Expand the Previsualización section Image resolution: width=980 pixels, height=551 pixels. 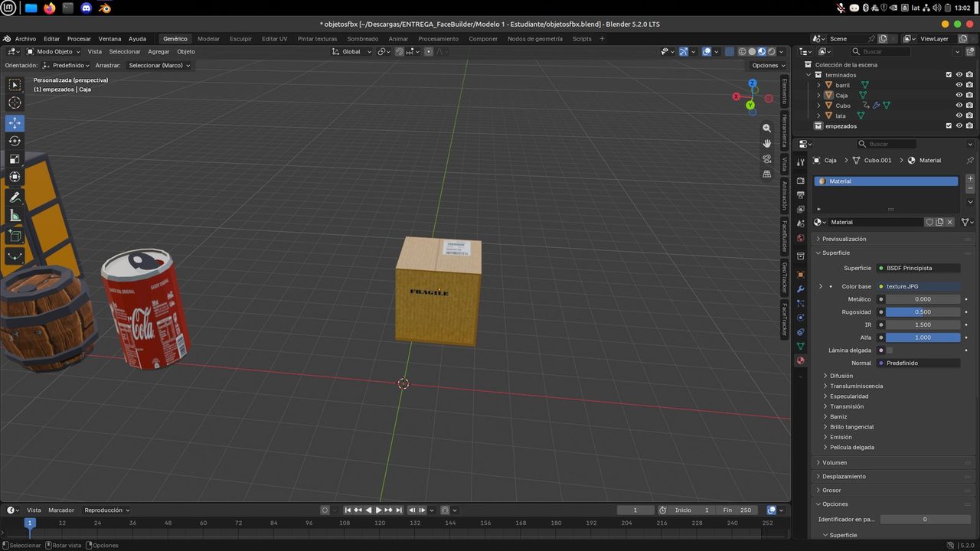[844, 239]
